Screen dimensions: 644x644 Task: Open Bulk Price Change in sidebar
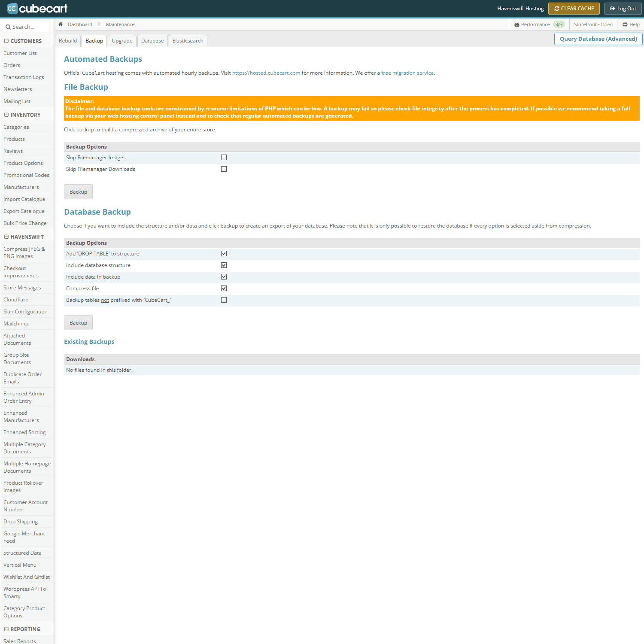[27, 223]
